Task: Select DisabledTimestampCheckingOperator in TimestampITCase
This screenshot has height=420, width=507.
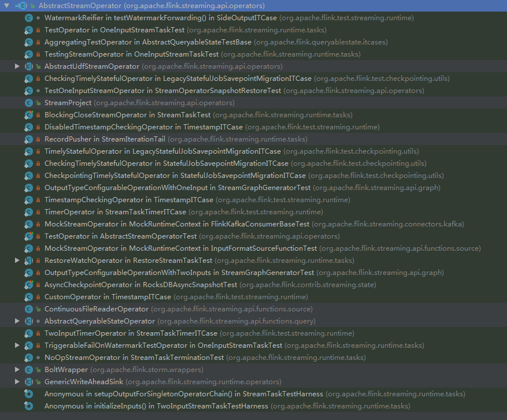Action: [x=253, y=127]
